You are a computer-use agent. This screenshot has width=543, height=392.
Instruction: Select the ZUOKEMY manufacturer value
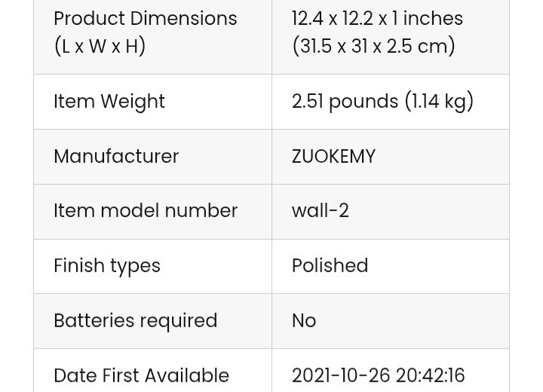333,157
